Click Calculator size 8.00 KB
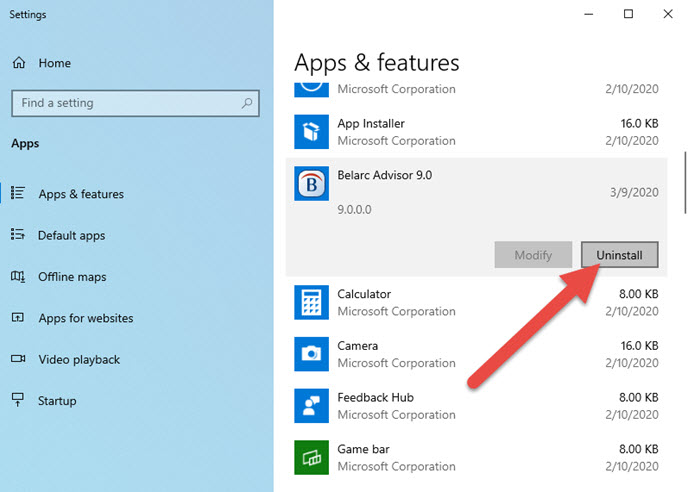The height and width of the screenshot is (492, 688). (638, 294)
